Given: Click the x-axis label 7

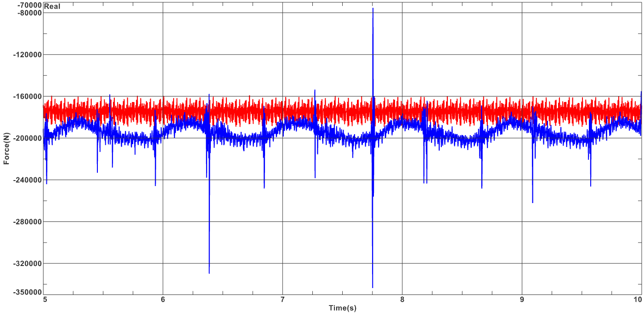Looking at the screenshot, I should (282, 298).
